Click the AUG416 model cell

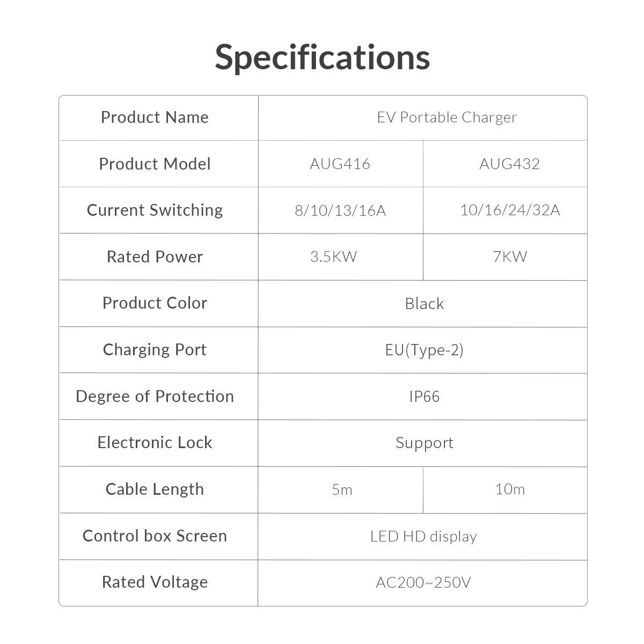tap(340, 164)
